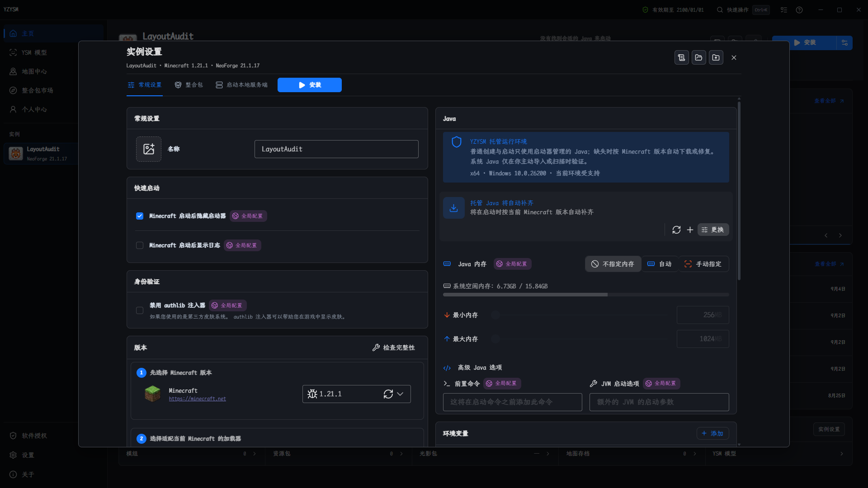Click the 最大内存 1024 value field

(x=703, y=339)
